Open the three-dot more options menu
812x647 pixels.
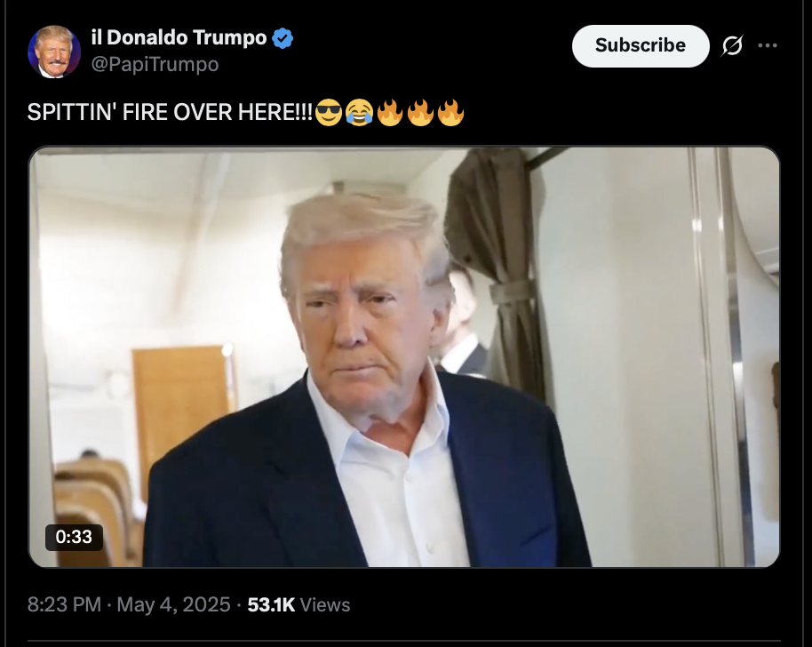tap(767, 45)
